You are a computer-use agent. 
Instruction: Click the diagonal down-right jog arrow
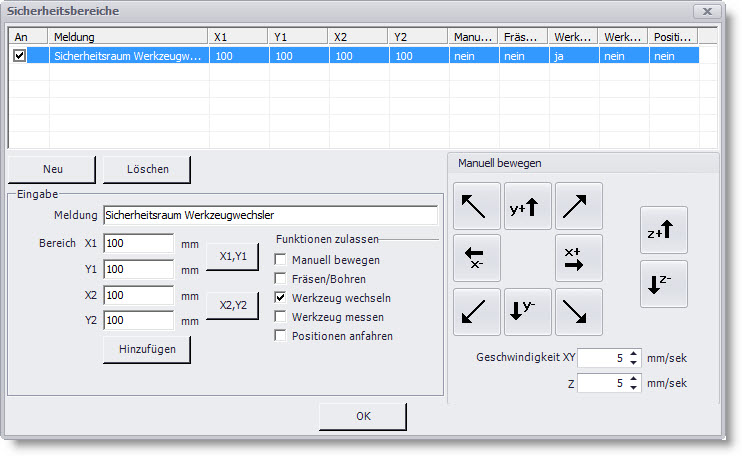579,311
